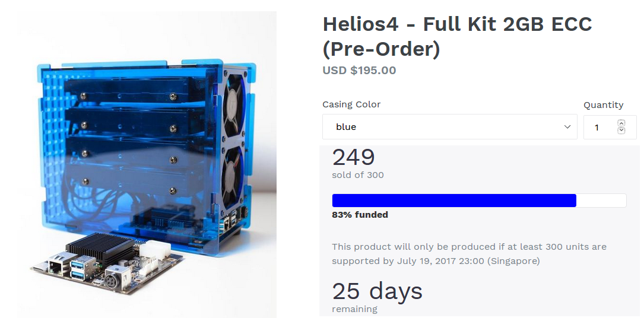Click the Quantity field label
The height and width of the screenshot is (318, 644).
[603, 105]
